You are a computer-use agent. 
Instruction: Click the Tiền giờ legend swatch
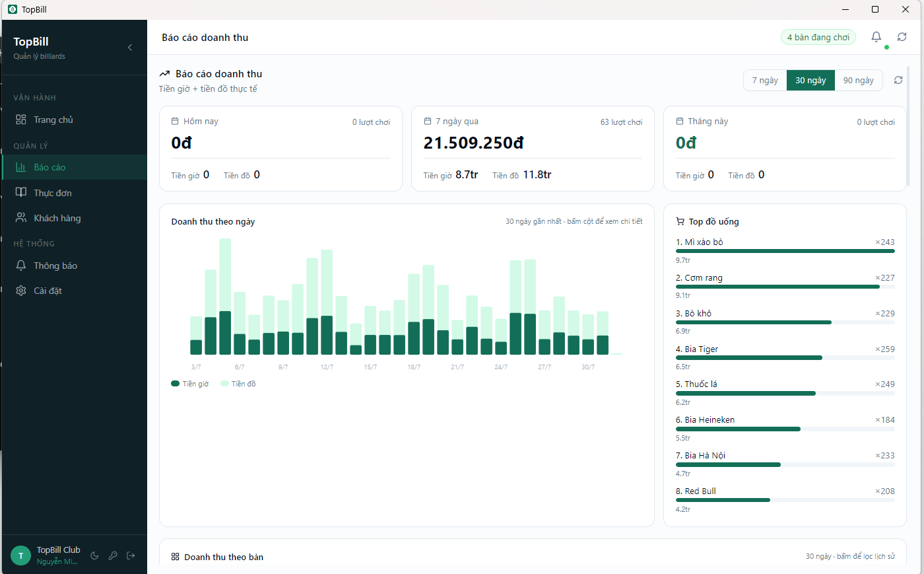point(176,384)
